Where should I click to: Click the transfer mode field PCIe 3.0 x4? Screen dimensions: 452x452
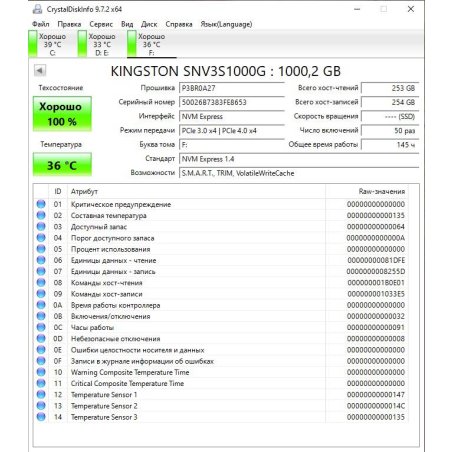232,131
